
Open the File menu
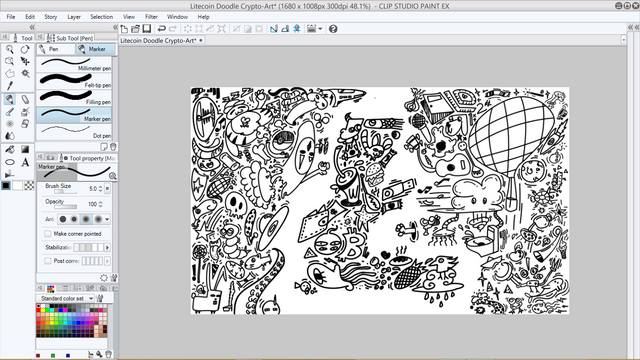[11, 17]
